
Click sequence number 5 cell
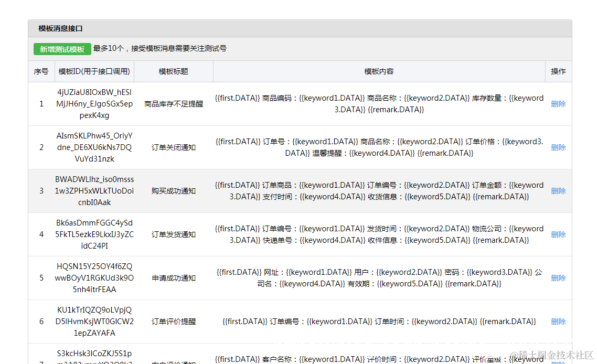click(x=41, y=278)
